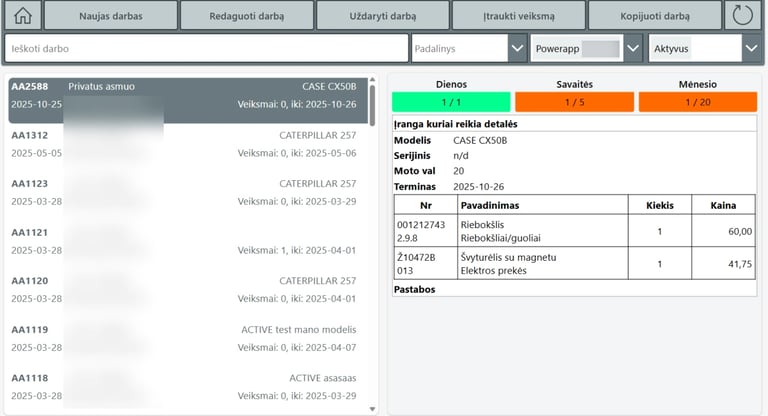Click the Moto val value 20

pos(458,171)
